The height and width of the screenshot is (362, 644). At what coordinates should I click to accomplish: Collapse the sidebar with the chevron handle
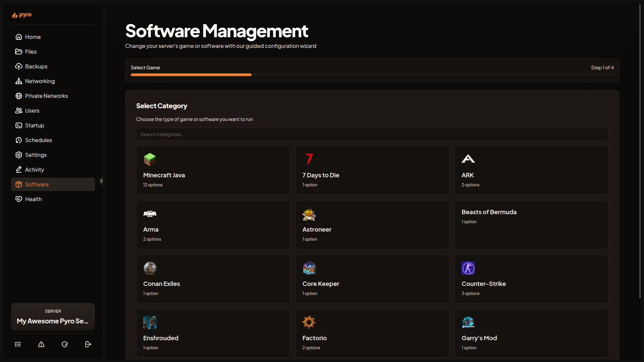point(102,181)
